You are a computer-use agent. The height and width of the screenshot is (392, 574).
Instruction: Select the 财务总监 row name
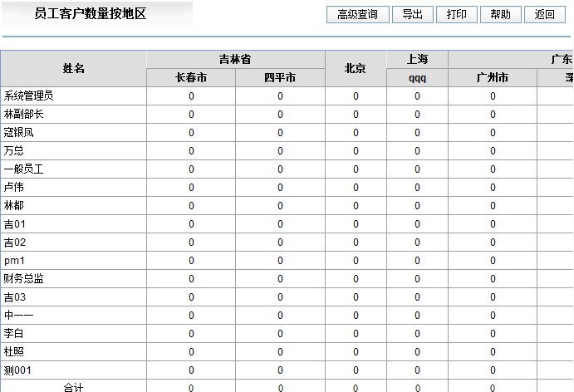[x=24, y=279]
